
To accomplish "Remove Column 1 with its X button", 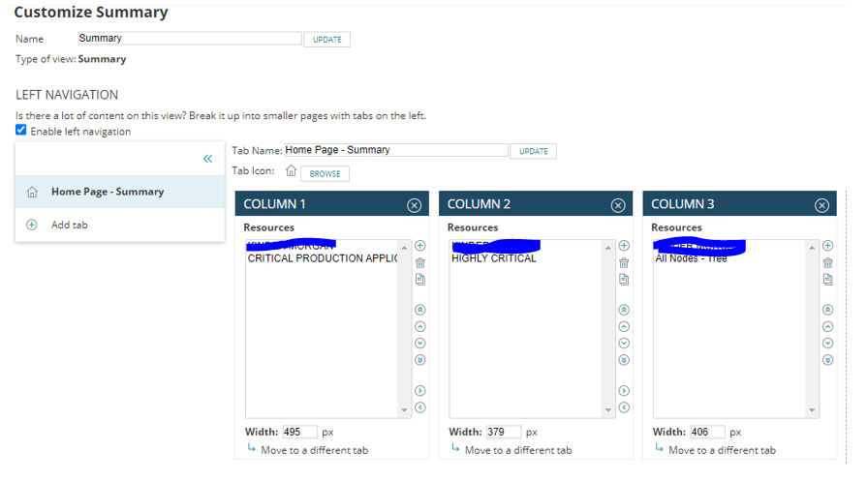I will tap(414, 206).
